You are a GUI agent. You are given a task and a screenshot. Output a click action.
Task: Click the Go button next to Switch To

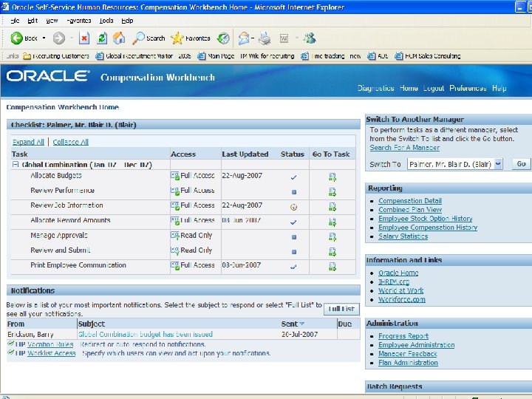pos(521,164)
